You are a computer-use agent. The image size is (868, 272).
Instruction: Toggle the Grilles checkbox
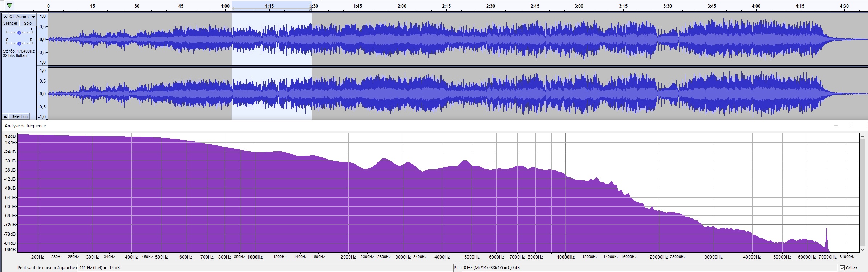[842, 268]
